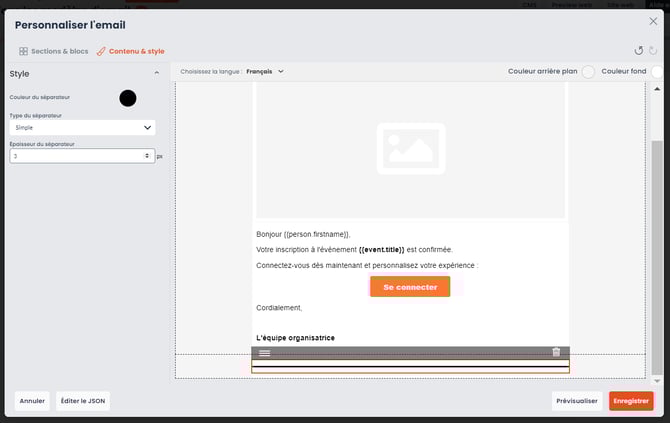Delete the separator block with trash icon
670x423 pixels.
(x=556, y=352)
